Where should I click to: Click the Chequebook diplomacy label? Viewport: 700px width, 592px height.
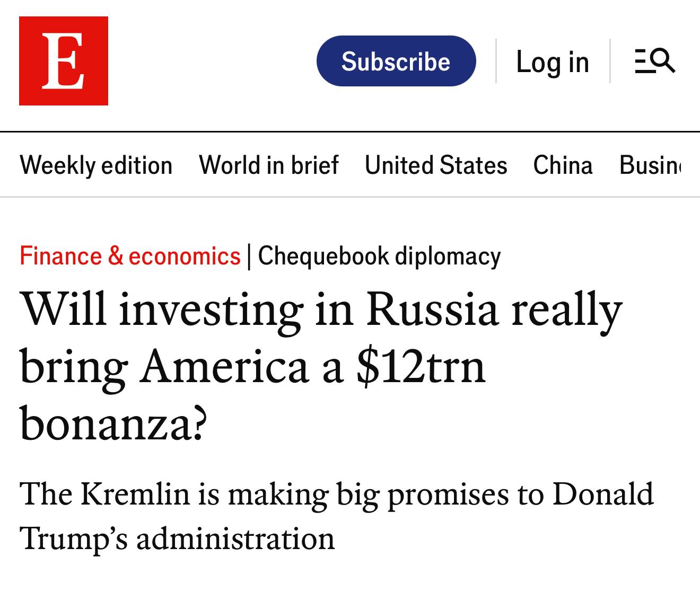[379, 256]
